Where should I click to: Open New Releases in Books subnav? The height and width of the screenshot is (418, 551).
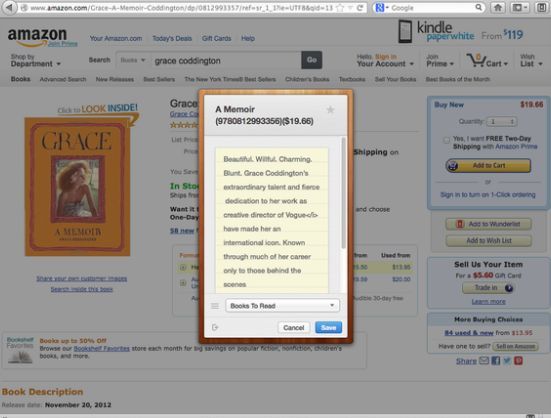tap(115, 79)
